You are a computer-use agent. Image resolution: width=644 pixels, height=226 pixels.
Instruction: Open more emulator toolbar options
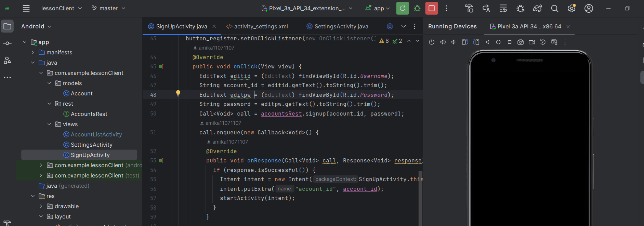pos(565,42)
